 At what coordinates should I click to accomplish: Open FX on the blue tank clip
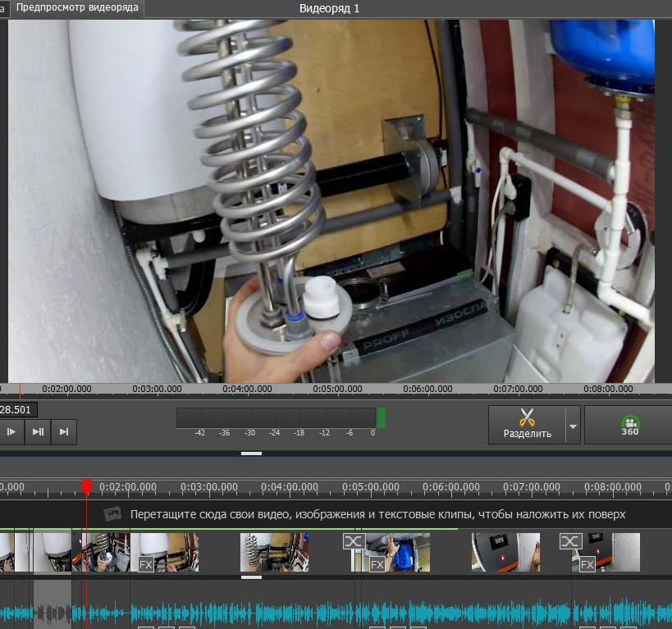(377, 564)
